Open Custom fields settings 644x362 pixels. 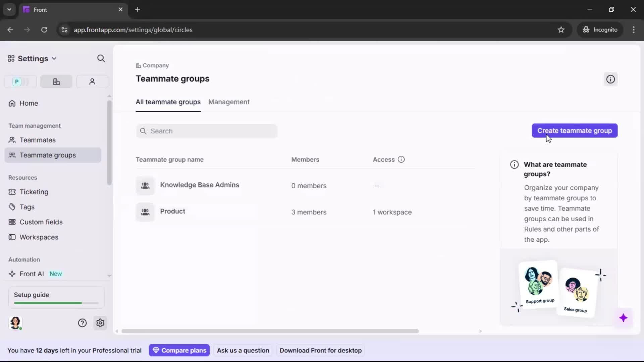click(41, 222)
